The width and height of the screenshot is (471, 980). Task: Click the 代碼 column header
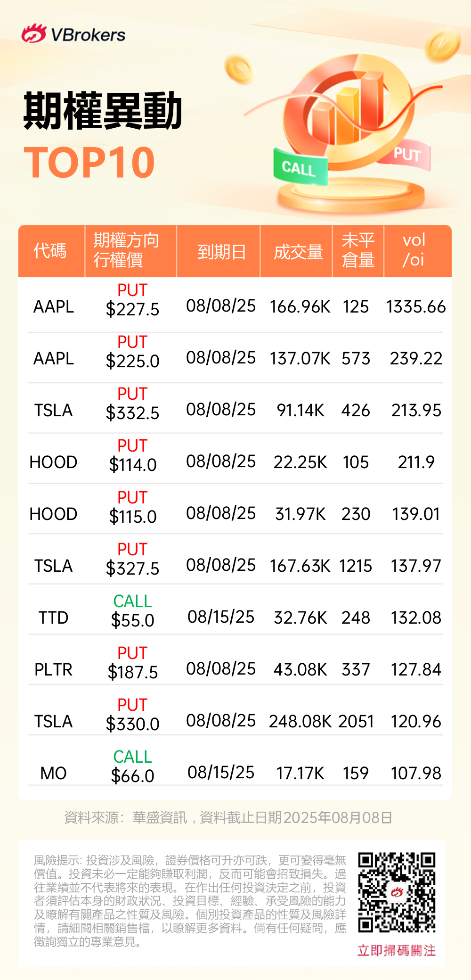(x=50, y=251)
